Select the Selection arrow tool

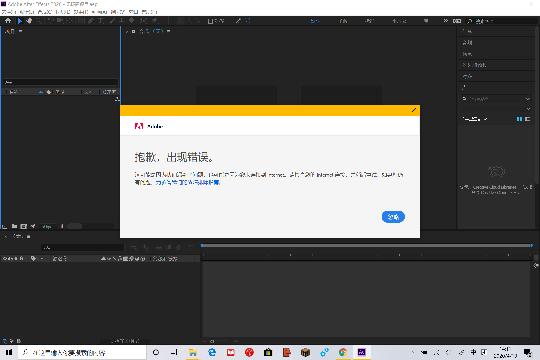point(20,21)
